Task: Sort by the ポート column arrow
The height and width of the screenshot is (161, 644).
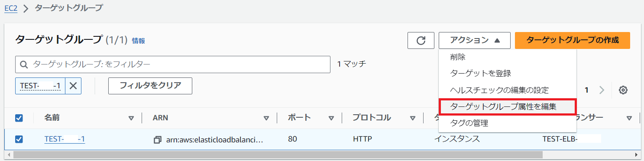Action: click(x=331, y=118)
